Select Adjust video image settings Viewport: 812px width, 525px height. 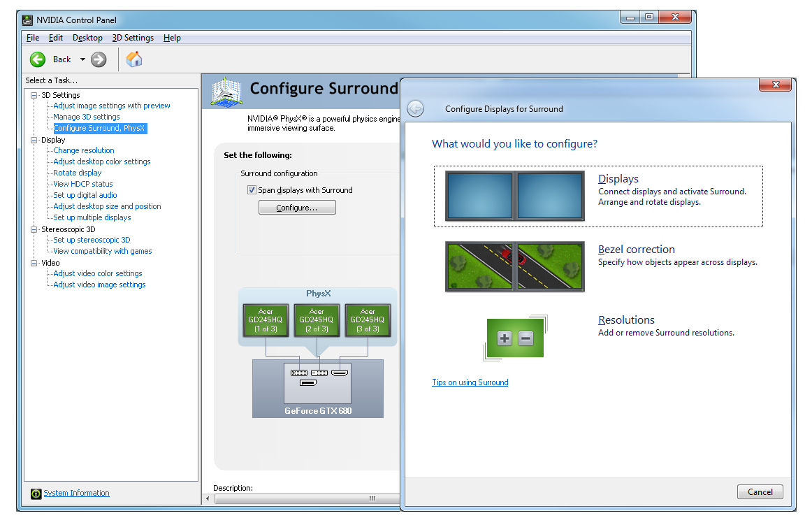tap(99, 285)
